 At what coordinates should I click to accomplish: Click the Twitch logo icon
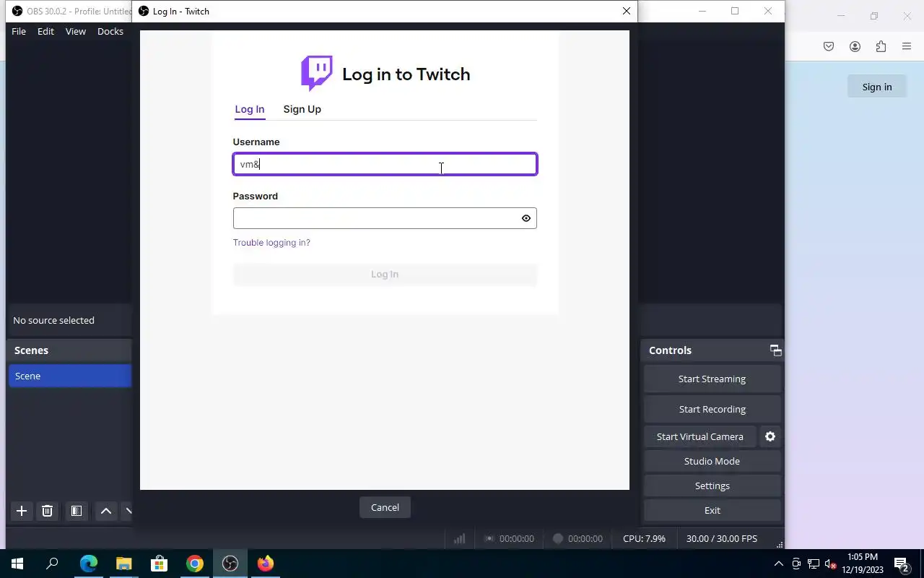tap(316, 74)
